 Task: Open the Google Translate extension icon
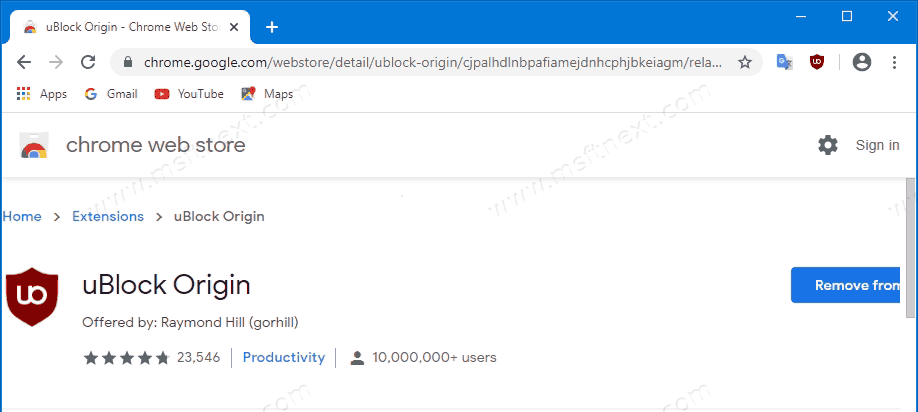point(785,62)
